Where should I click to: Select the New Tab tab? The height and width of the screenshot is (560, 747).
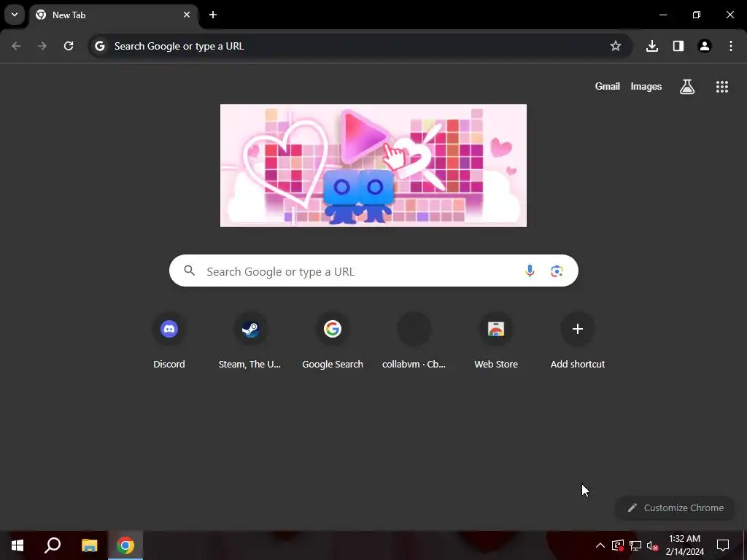[x=113, y=15]
